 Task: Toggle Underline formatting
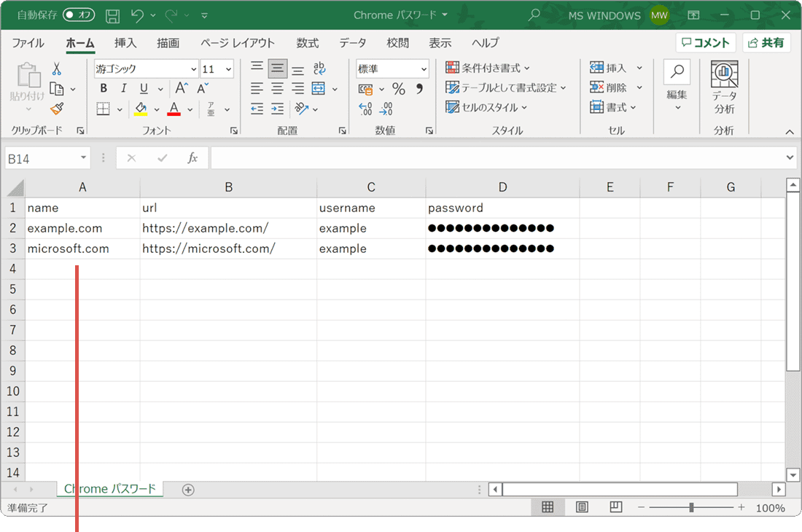(x=144, y=88)
